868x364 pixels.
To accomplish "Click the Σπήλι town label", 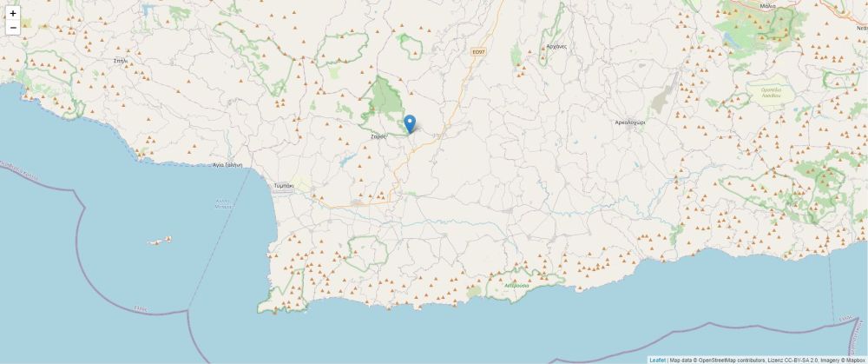I will (x=120, y=60).
